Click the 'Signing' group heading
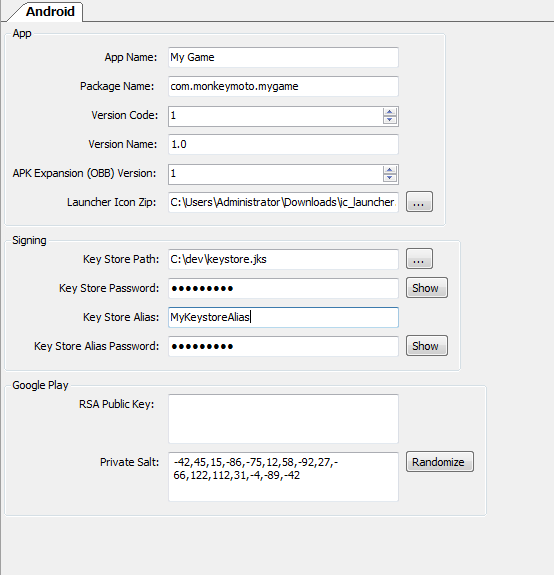The width and height of the screenshot is (554, 575). click(29, 241)
